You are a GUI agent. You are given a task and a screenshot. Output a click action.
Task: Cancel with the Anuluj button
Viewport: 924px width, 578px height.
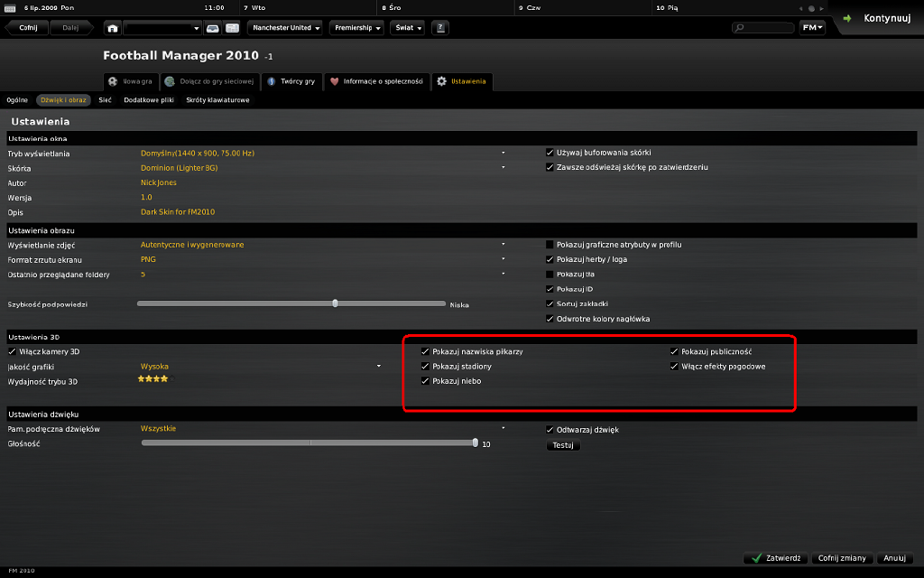[894, 558]
